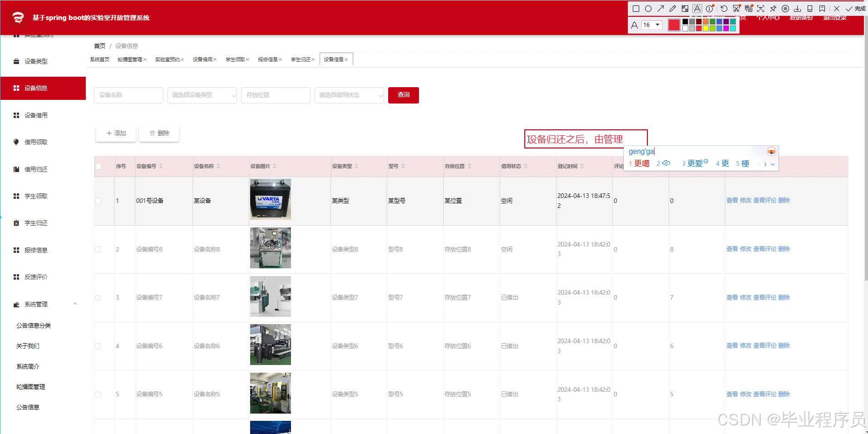868x434 pixels.
Task: Pick the black color swatch
Action: point(686,22)
